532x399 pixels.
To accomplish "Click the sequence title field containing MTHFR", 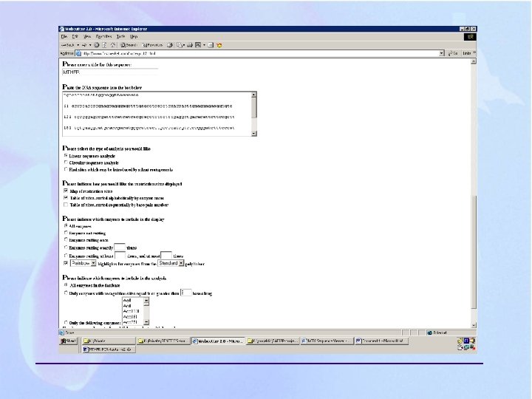I will 110,72.
